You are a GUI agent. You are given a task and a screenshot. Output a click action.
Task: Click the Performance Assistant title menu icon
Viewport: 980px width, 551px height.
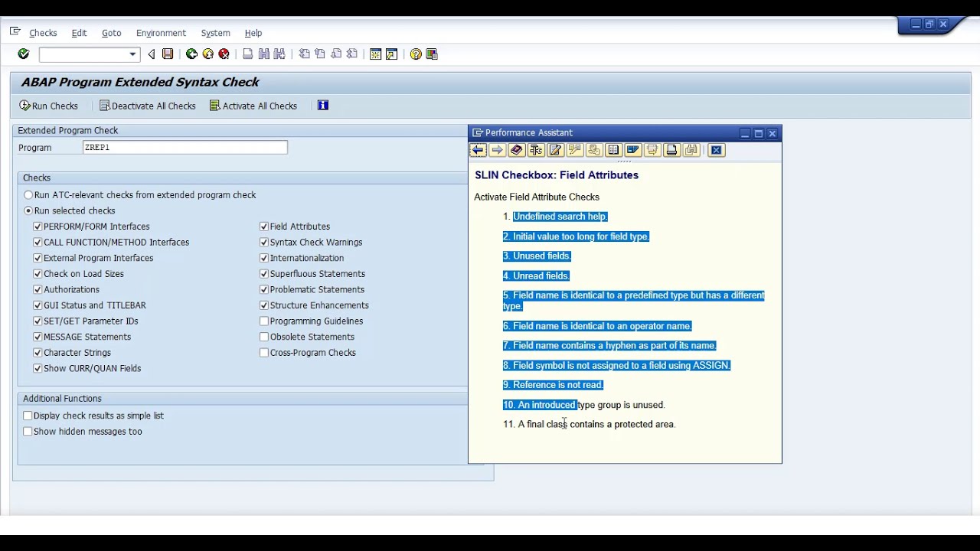(x=477, y=132)
